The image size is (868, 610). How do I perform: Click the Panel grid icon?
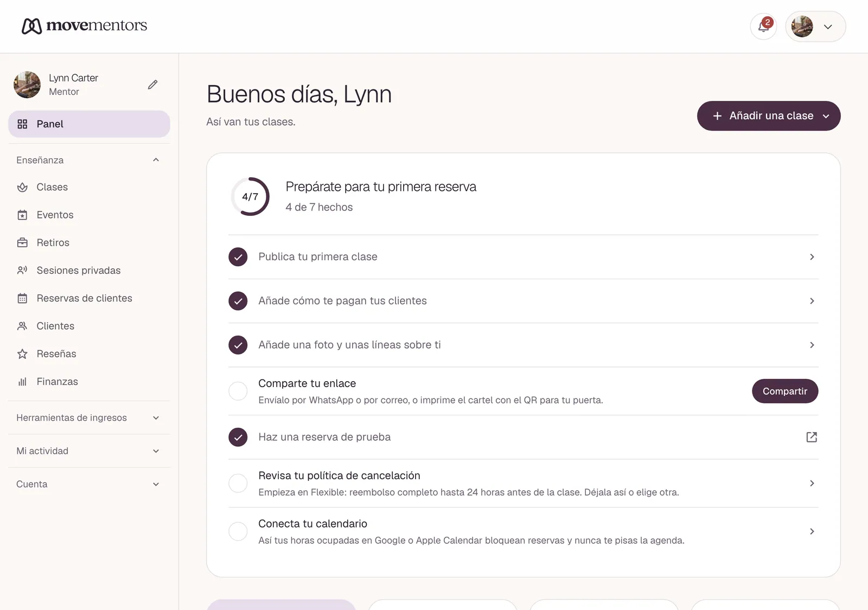(x=22, y=124)
